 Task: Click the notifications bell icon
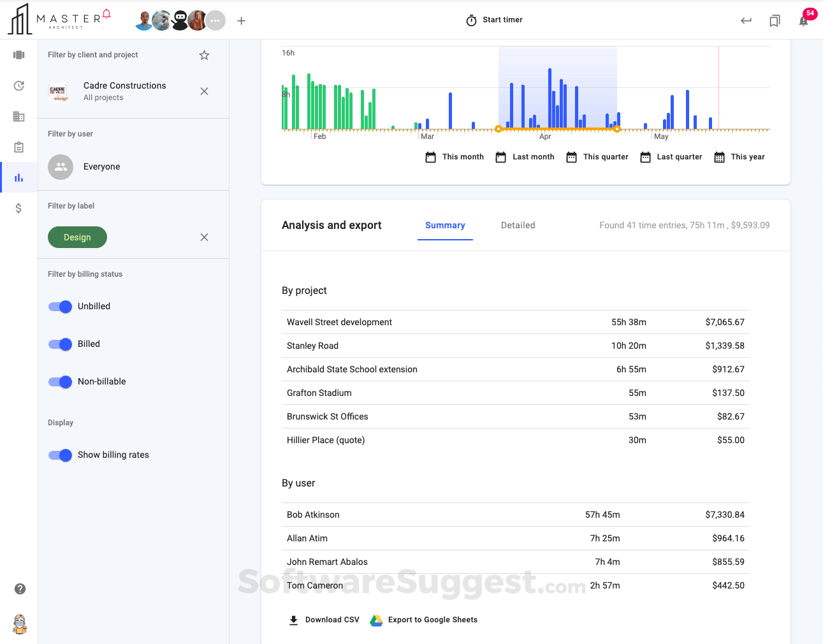803,21
